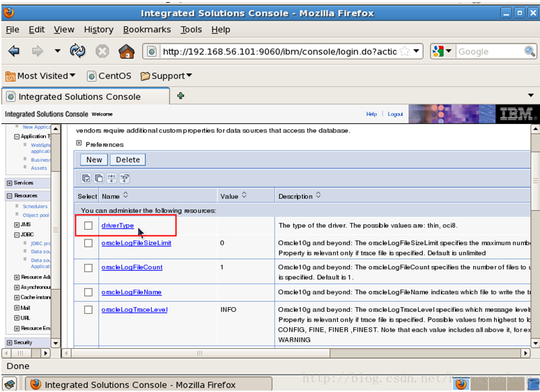Collapse the JDBC tree node

[17, 235]
